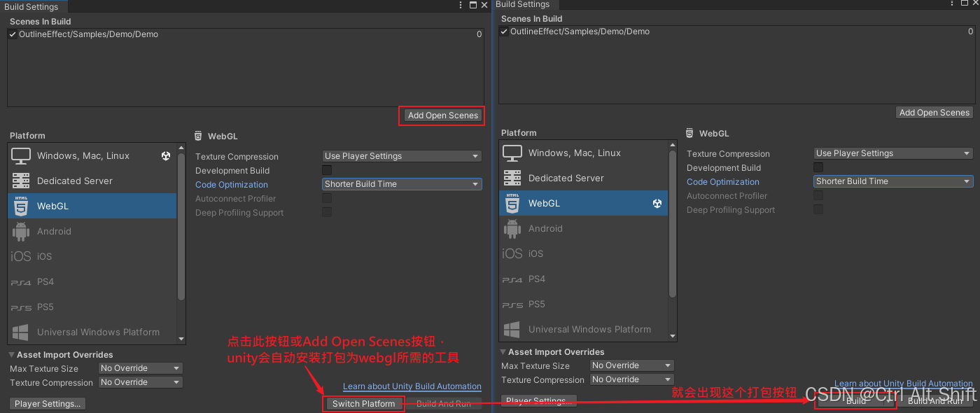This screenshot has height=413, width=980.
Task: Enable Development Build in left window
Action: 327,170
